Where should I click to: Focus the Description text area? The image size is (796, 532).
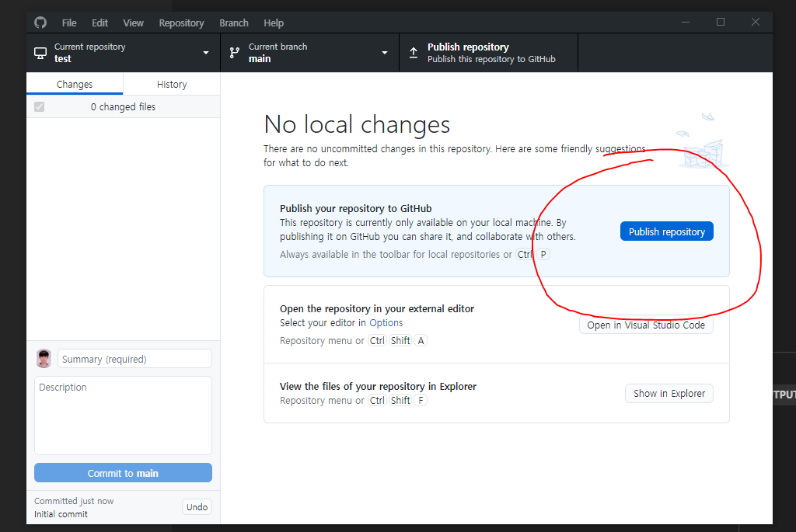click(123, 416)
